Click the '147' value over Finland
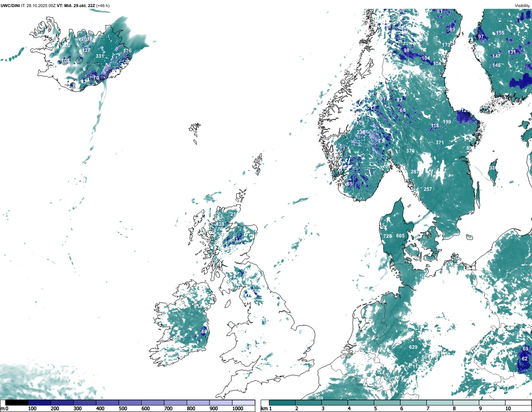532x412 pixels. point(497,56)
